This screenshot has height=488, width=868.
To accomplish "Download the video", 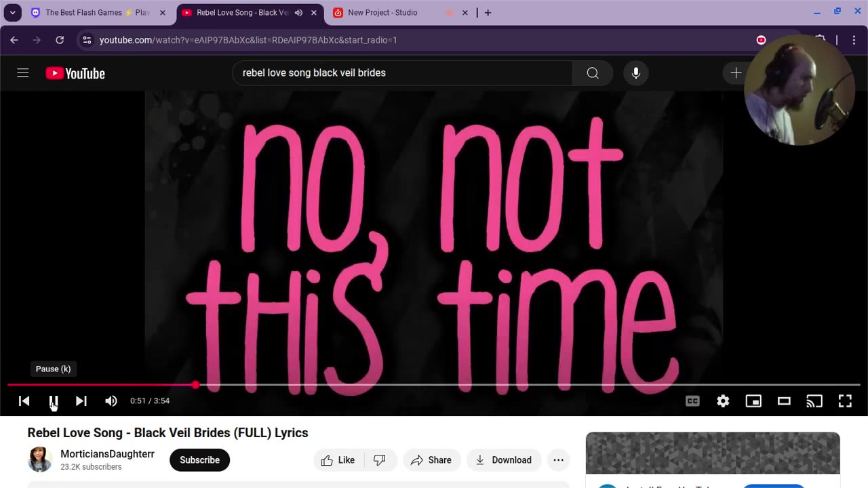I will 503,460.
